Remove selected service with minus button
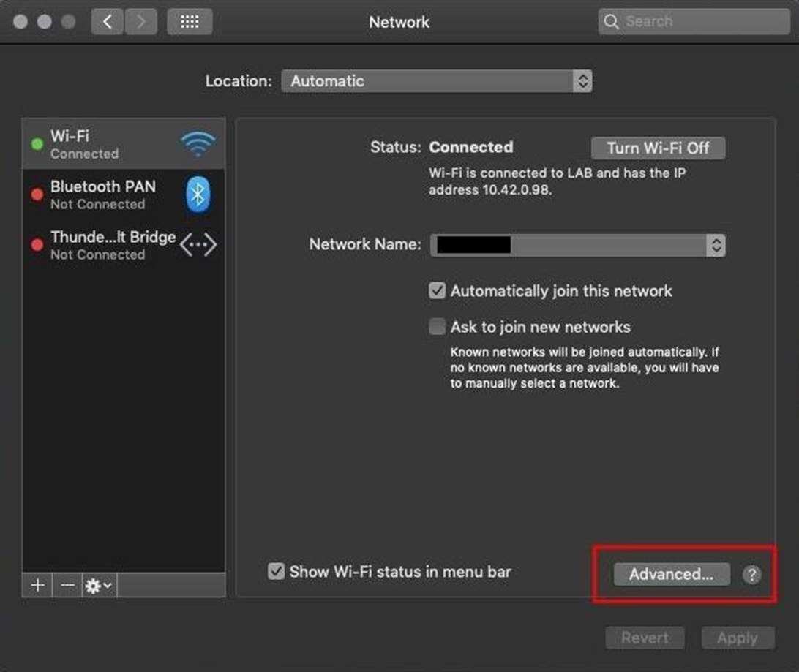 point(67,586)
